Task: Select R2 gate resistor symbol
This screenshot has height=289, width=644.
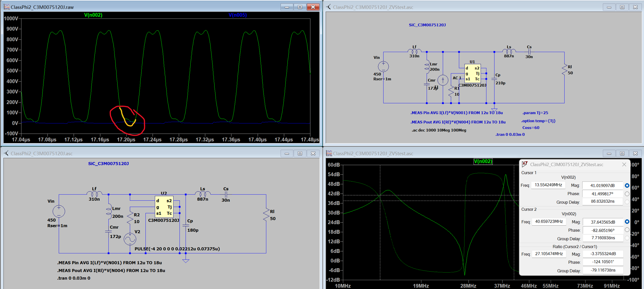Action: coord(130,218)
